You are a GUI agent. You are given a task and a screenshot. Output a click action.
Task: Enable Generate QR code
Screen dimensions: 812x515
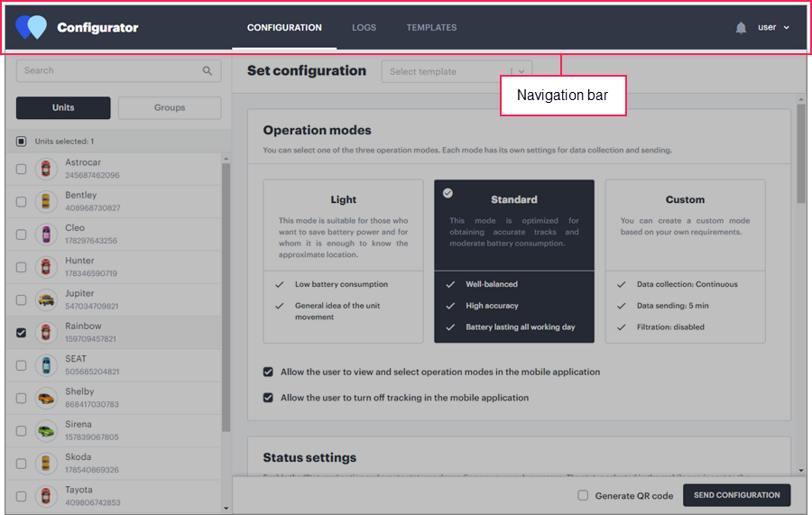tap(583, 495)
